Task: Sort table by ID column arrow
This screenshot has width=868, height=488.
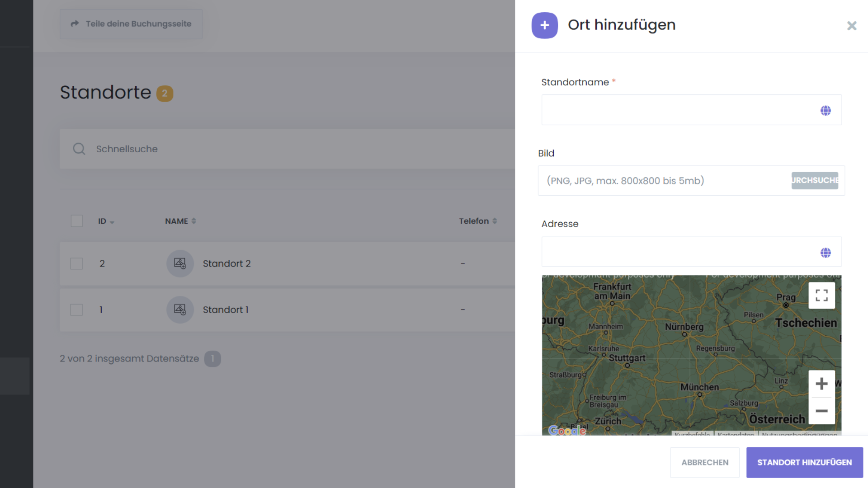Action: click(112, 222)
